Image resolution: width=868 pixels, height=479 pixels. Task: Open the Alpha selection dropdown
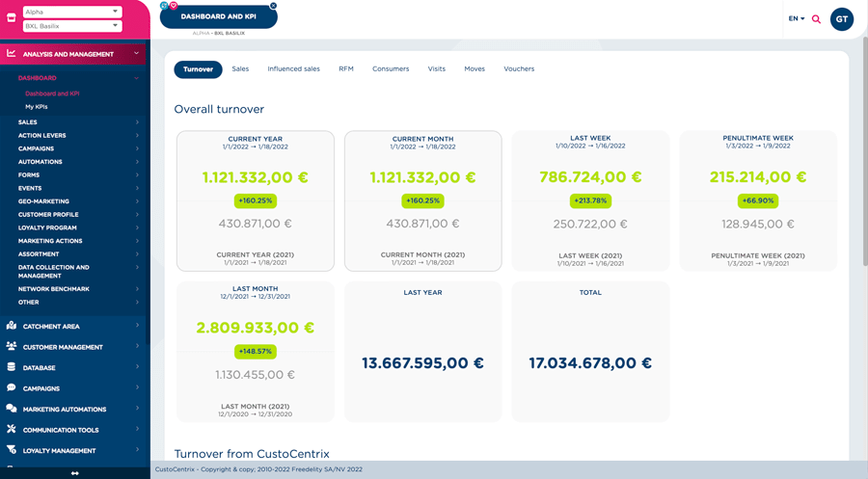tap(72, 12)
